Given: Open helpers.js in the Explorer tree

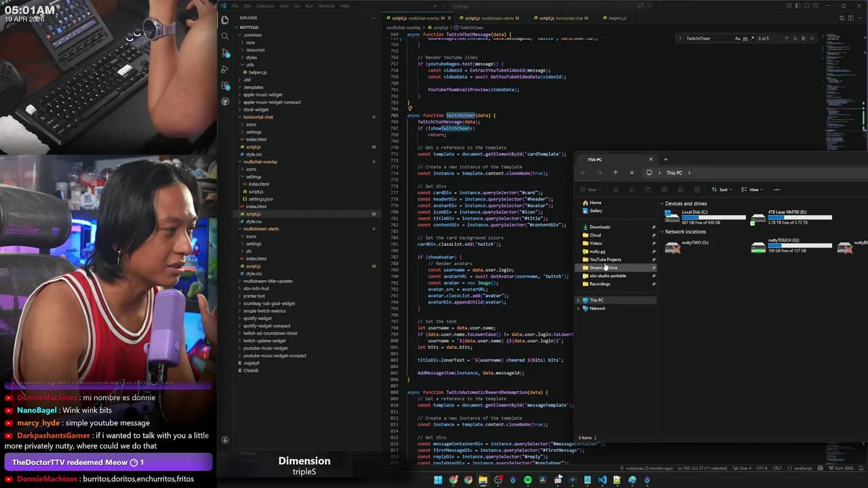Looking at the screenshot, I should point(258,73).
